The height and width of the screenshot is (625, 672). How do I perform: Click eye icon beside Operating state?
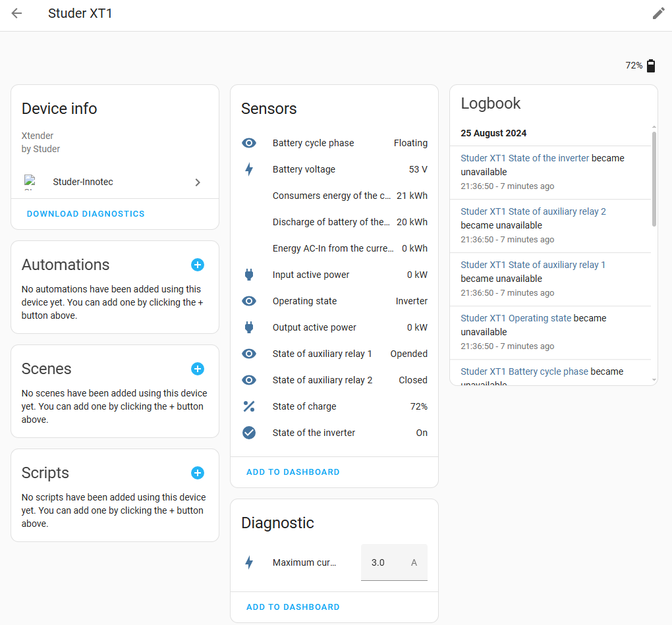coord(249,301)
